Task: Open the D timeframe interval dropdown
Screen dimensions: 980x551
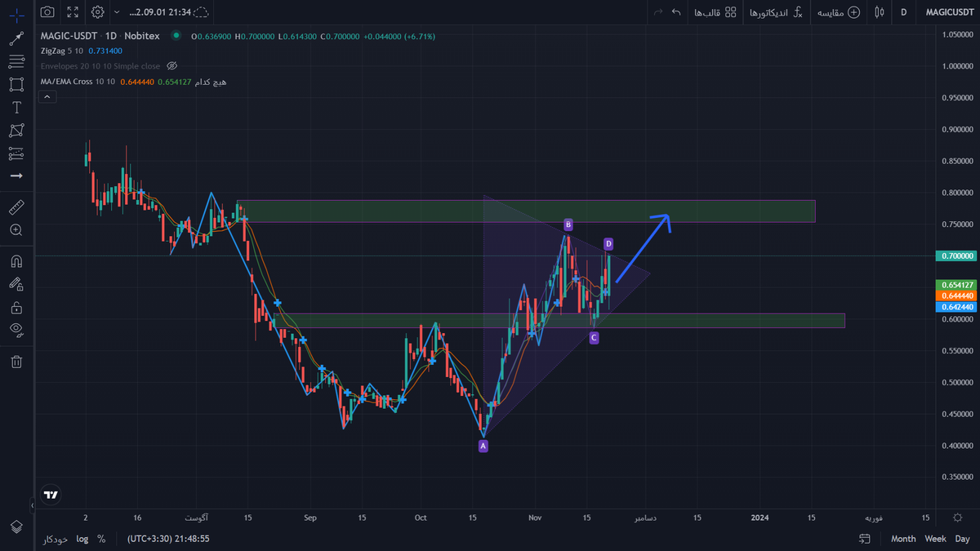Action: coord(903,12)
